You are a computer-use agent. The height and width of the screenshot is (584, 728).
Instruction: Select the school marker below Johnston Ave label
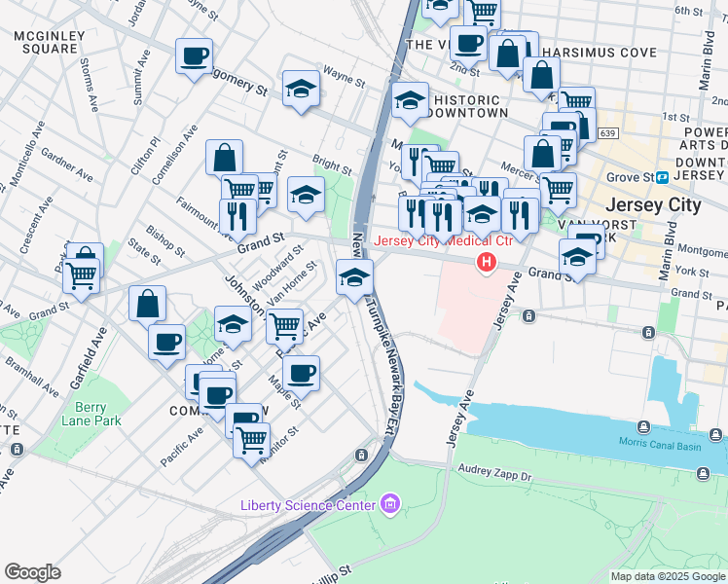click(233, 326)
